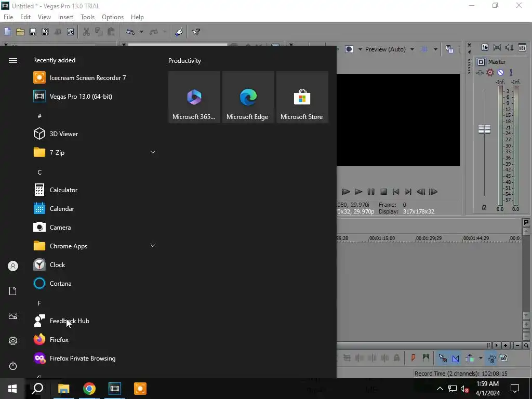Screen dimensions: 532x399
Task: Step to previous frame in preview
Action: (421, 192)
